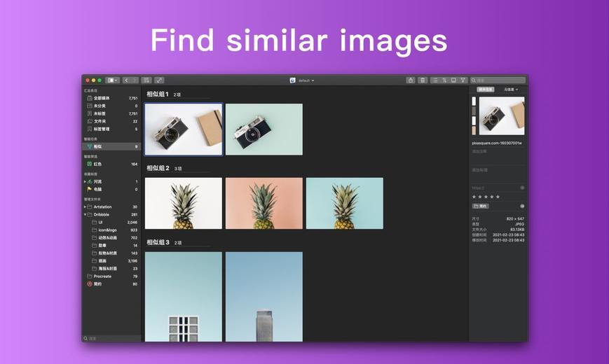
Task: Click the filter funnel toolbar icon
Action: click(x=463, y=80)
